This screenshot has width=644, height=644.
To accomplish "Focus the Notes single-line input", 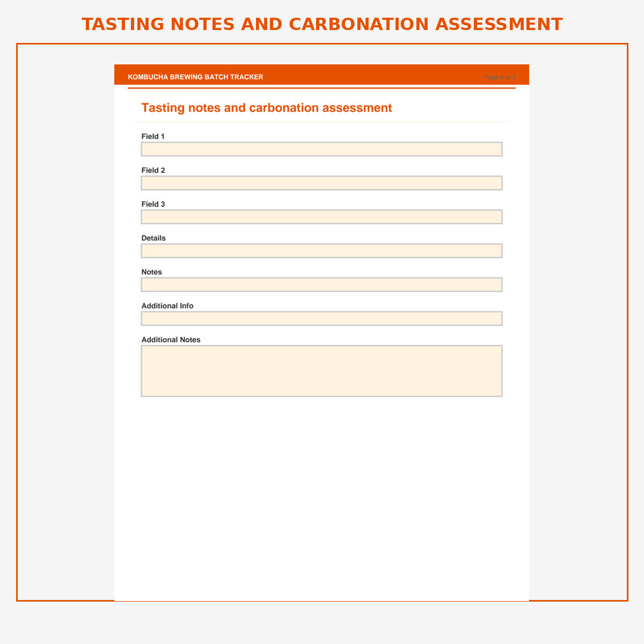I will point(321,284).
